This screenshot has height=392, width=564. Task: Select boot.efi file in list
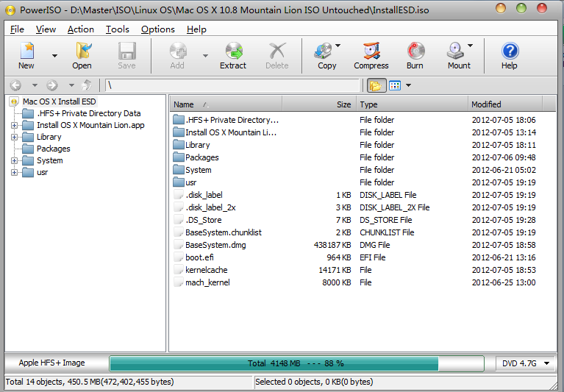[x=199, y=257]
